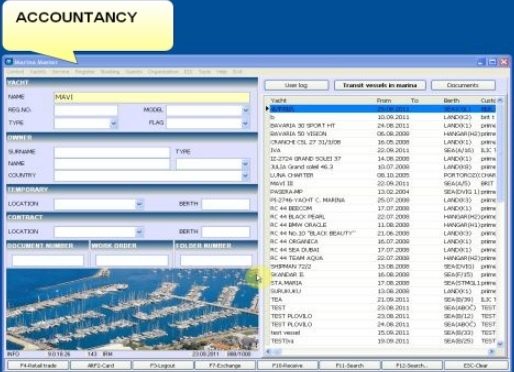Expand the owner COUNTRY dropdown
This screenshot has width=514, height=372.
(246, 176)
